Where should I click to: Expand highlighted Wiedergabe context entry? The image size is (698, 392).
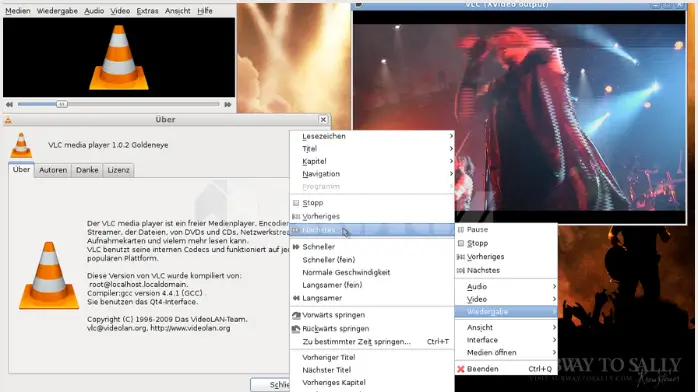[506, 311]
